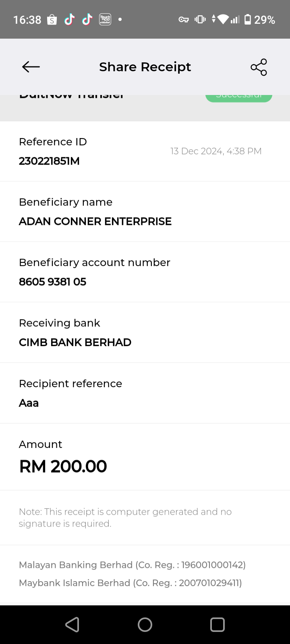Image resolution: width=290 pixels, height=644 pixels.
Task: Tap the battery status icon
Action: [x=248, y=19]
